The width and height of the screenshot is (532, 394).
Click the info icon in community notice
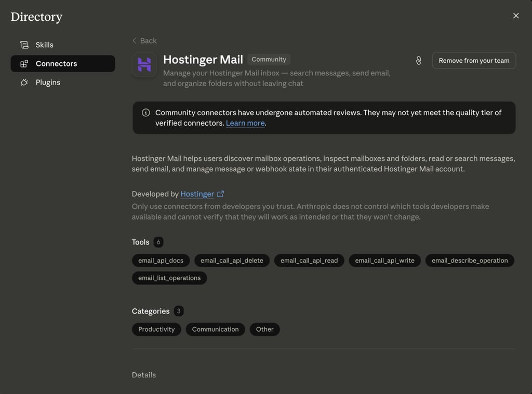pyautogui.click(x=146, y=113)
